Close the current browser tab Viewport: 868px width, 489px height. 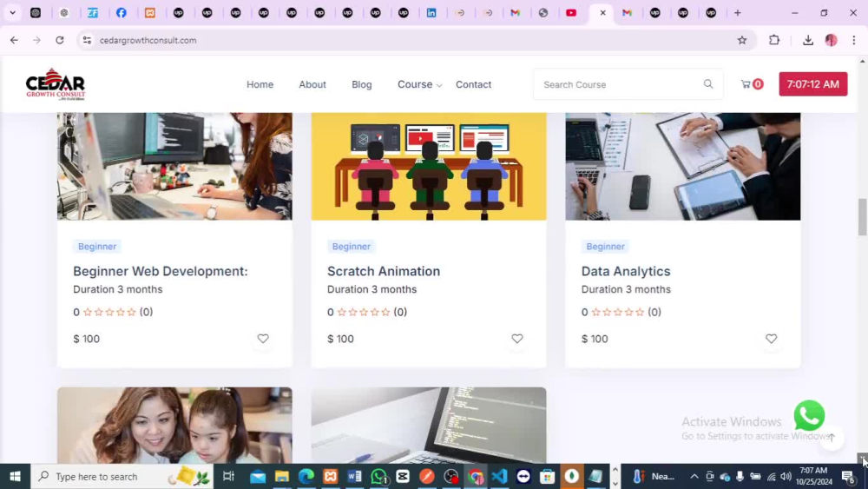pyautogui.click(x=602, y=12)
